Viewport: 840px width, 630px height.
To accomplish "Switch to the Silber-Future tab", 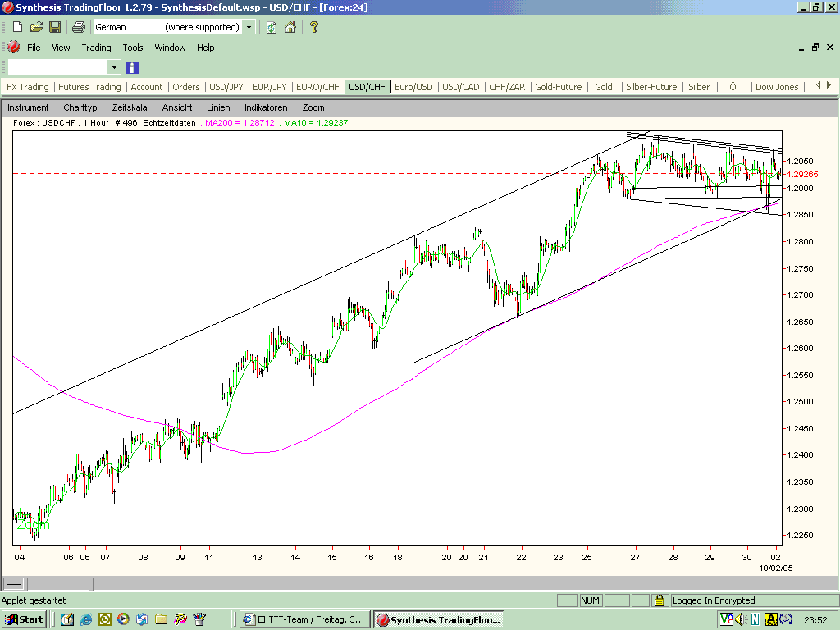I will 651,87.
